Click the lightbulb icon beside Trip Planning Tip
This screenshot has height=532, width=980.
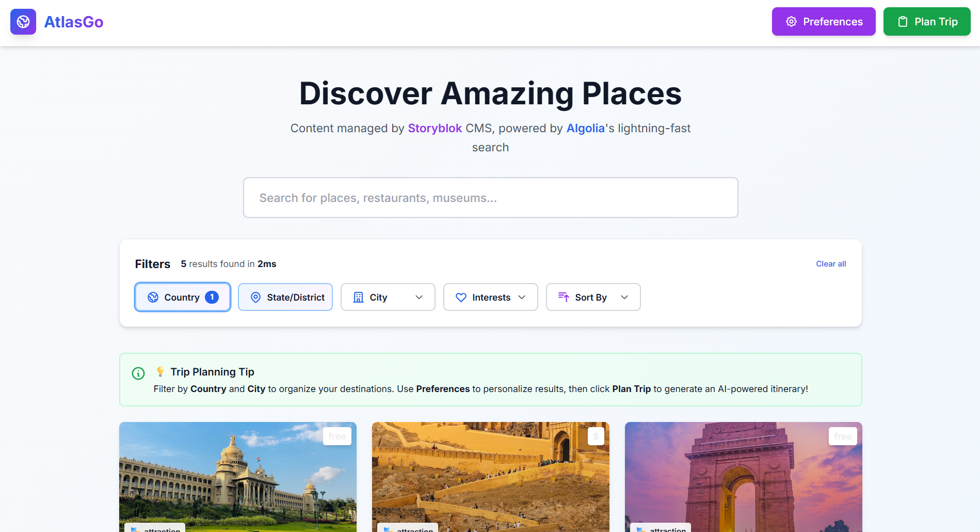160,372
